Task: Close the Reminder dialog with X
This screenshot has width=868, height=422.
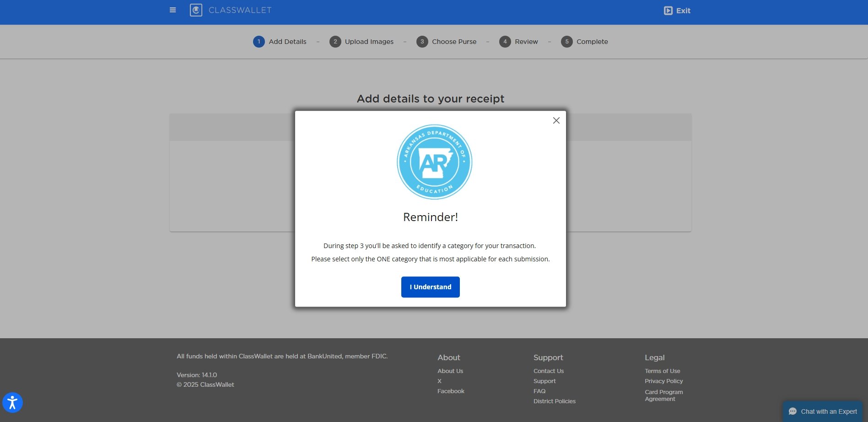Action: click(556, 120)
